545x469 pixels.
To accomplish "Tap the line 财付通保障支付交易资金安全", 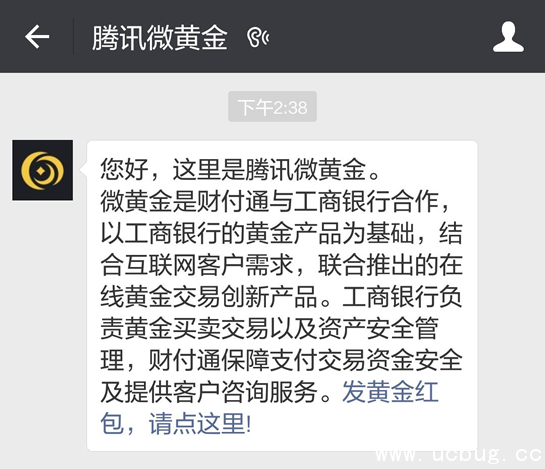I will pos(305,360).
